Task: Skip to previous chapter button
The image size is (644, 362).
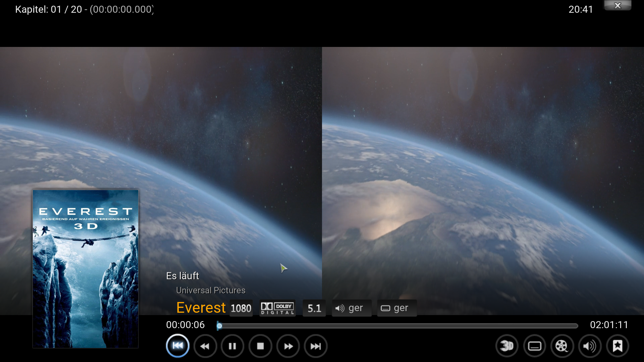Action: tap(177, 346)
